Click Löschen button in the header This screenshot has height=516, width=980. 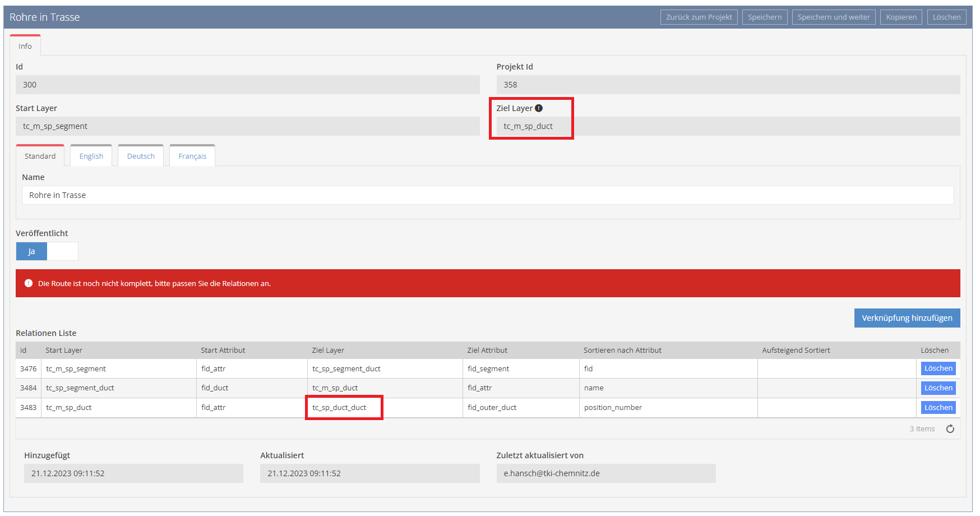coord(946,17)
